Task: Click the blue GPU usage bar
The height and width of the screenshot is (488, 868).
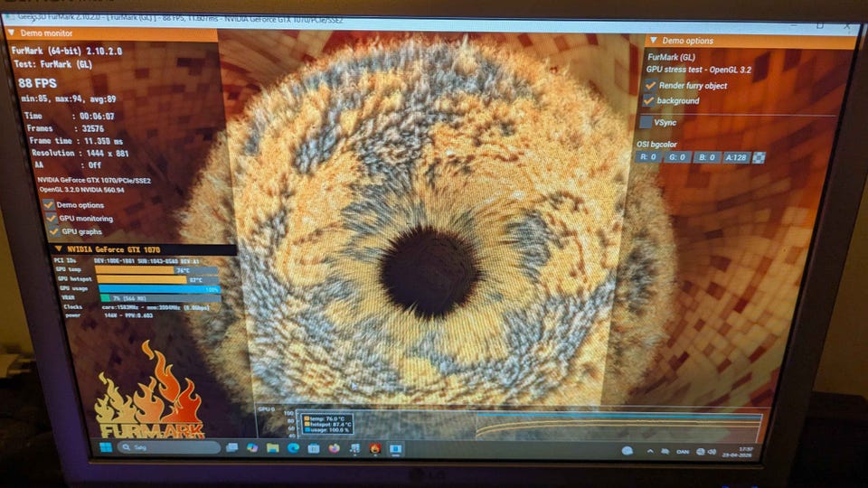Action: [159, 289]
